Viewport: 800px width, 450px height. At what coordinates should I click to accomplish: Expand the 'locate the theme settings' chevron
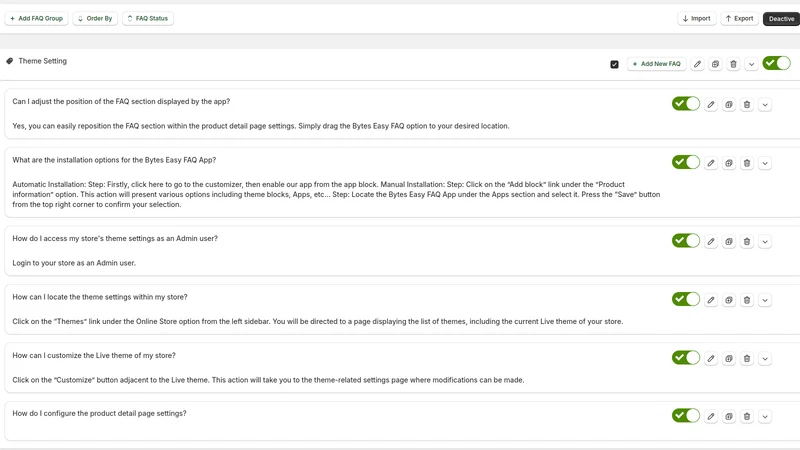(765, 300)
